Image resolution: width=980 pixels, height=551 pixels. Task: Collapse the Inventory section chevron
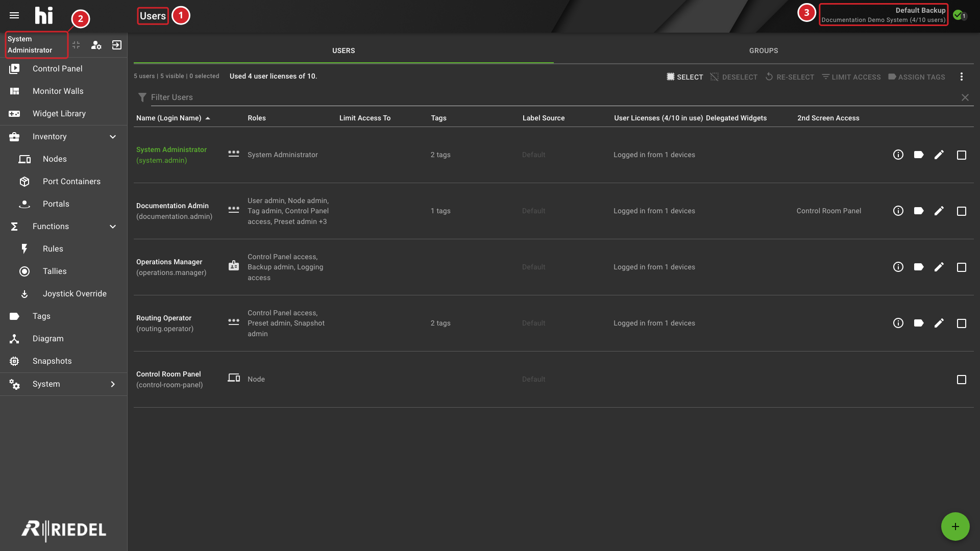tap(113, 137)
